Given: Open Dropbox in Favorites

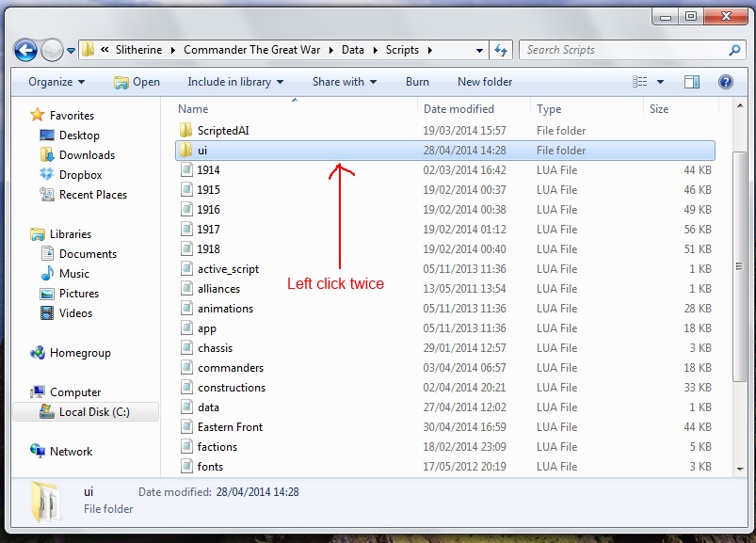Looking at the screenshot, I should pyautogui.click(x=71, y=175).
